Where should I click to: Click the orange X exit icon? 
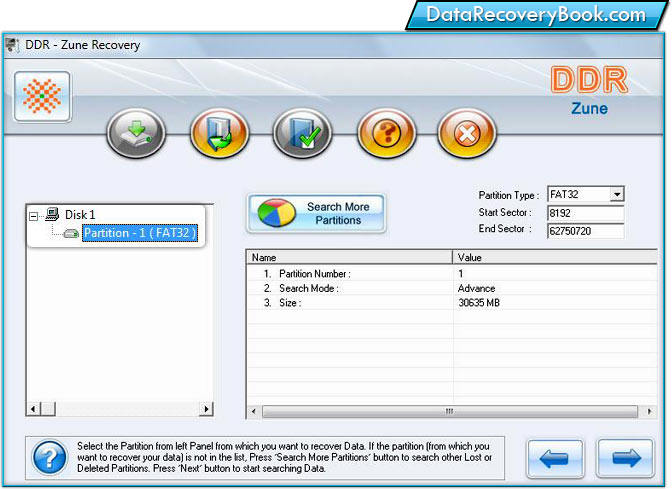[x=467, y=133]
